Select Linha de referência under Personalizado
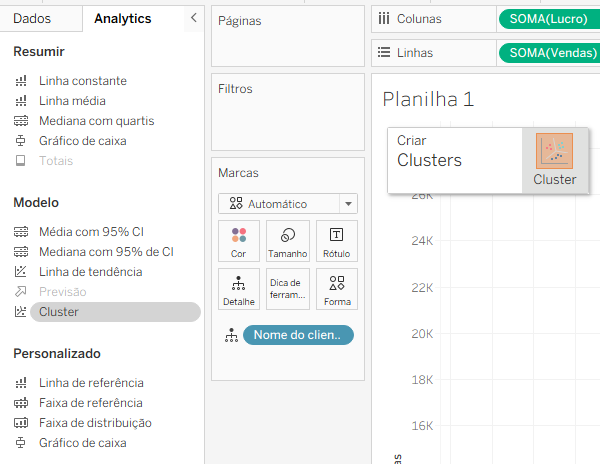Viewport: 600px width, 464px height. (91, 383)
